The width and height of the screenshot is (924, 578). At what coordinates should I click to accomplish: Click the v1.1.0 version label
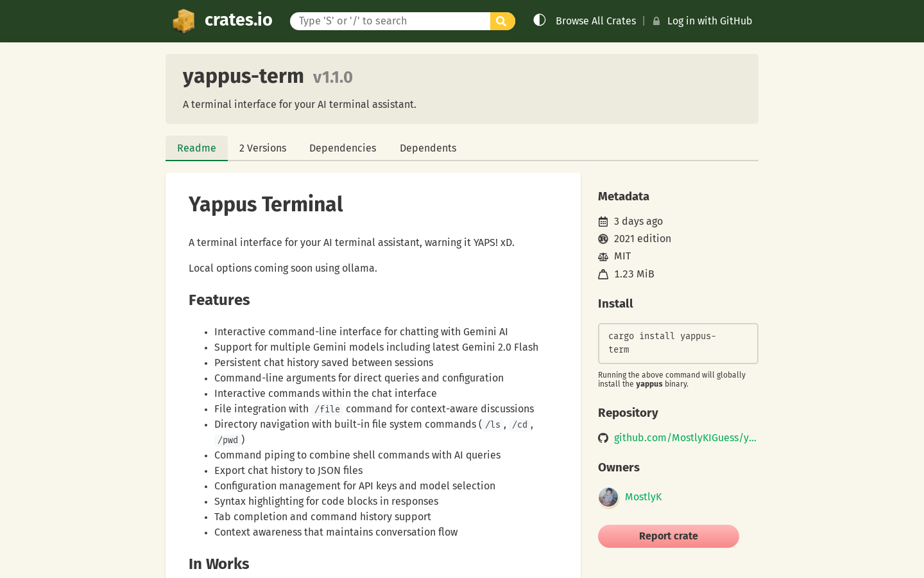pos(332,77)
